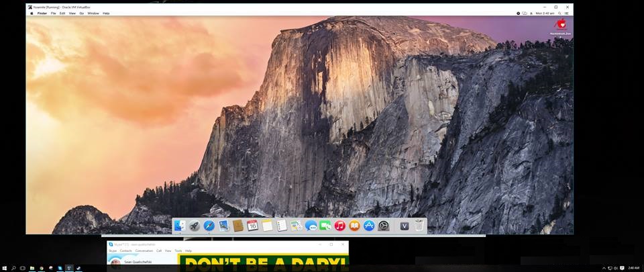The height and width of the screenshot is (272, 644).
Task: Open the macOS Help menu
Action: pos(106,13)
